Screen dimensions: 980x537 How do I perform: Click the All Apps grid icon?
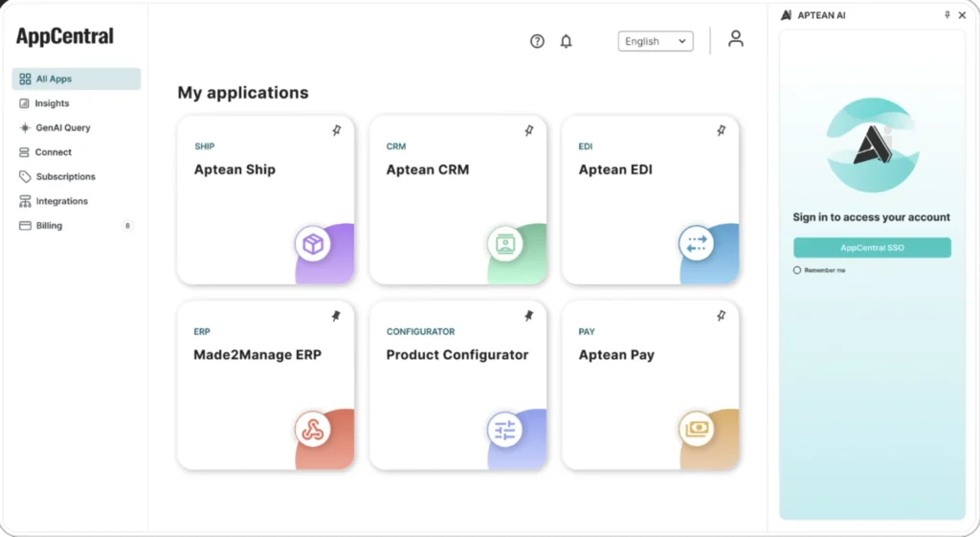pos(25,78)
